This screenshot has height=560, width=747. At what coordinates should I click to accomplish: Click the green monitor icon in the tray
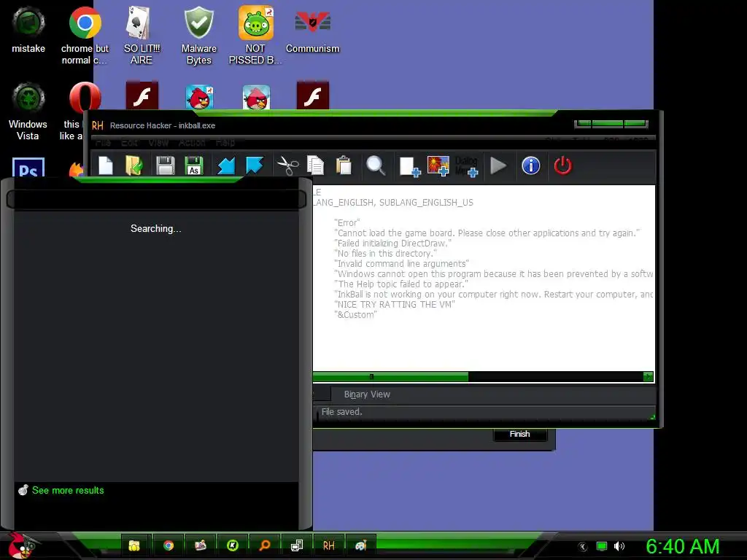tap(602, 546)
